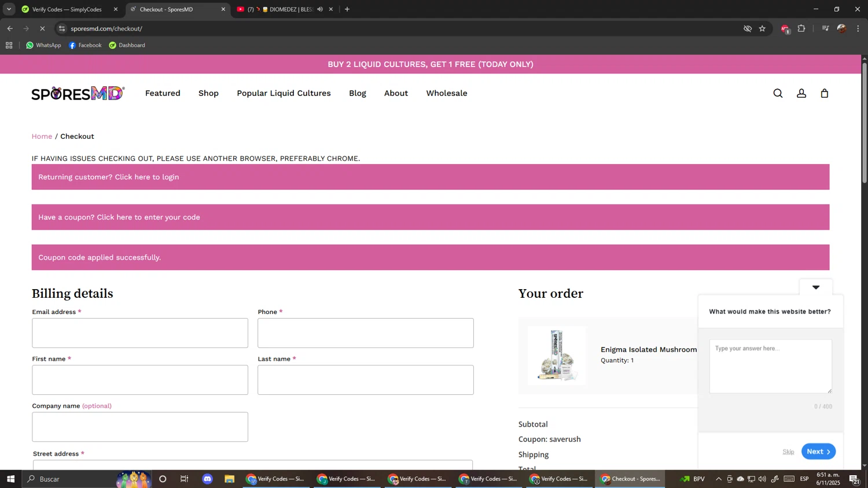Go to Popular Liquid Cultures
868x488 pixels.
tap(284, 93)
